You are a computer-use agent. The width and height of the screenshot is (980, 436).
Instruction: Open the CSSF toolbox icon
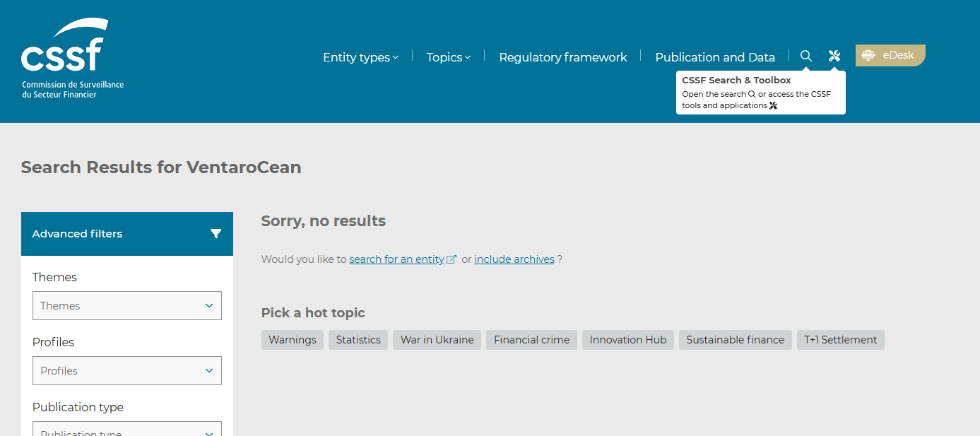[834, 57]
